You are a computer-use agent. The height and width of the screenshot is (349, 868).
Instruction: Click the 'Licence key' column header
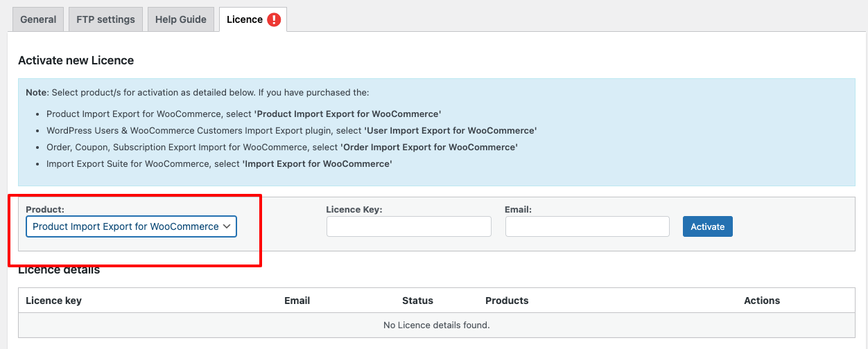point(53,301)
